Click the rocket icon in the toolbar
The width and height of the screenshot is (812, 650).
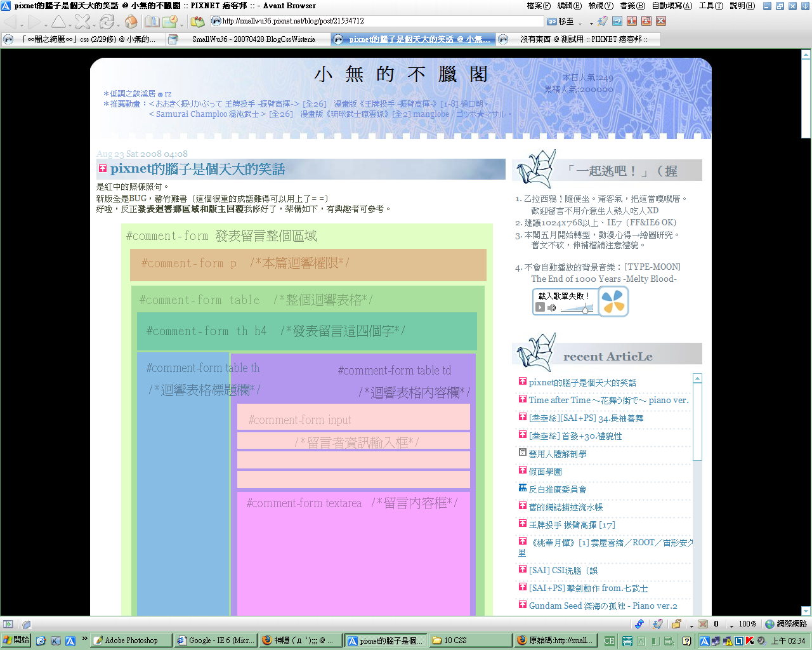point(602,21)
